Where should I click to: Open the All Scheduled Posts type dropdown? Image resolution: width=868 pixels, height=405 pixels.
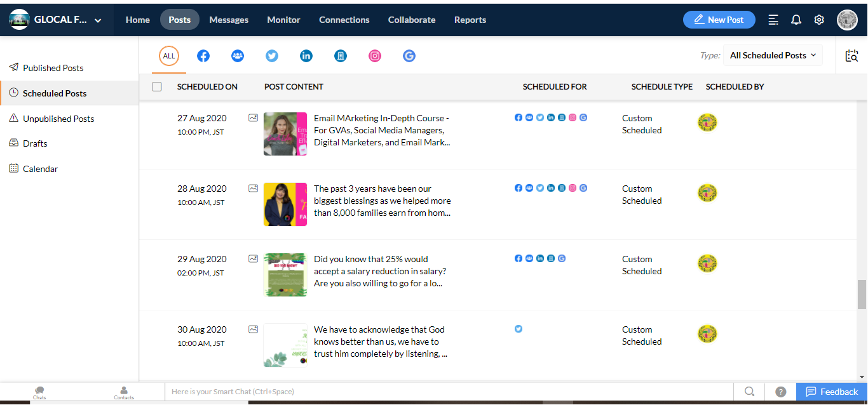772,55
